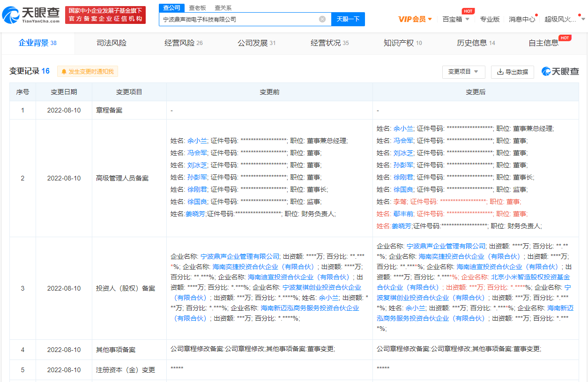Clear the search box with the X icon

point(322,19)
